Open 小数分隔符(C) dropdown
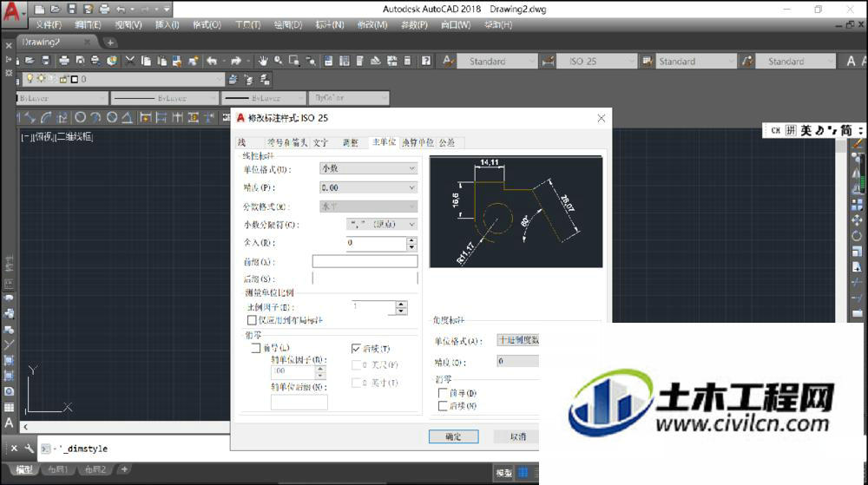This screenshot has height=485, width=868. point(382,224)
